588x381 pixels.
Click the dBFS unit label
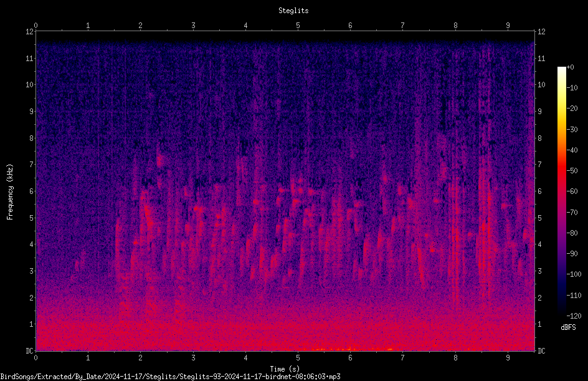pos(568,327)
